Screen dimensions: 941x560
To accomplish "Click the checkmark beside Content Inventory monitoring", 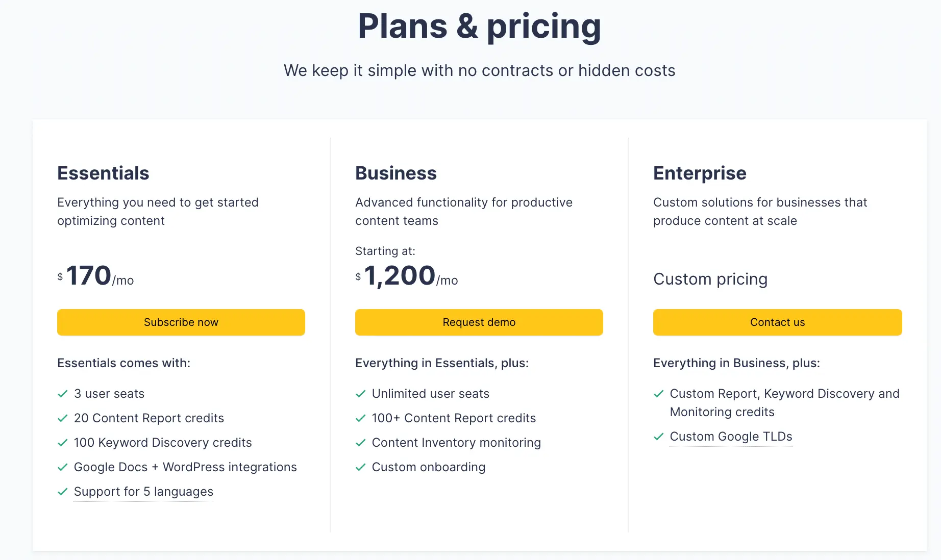I will [361, 443].
